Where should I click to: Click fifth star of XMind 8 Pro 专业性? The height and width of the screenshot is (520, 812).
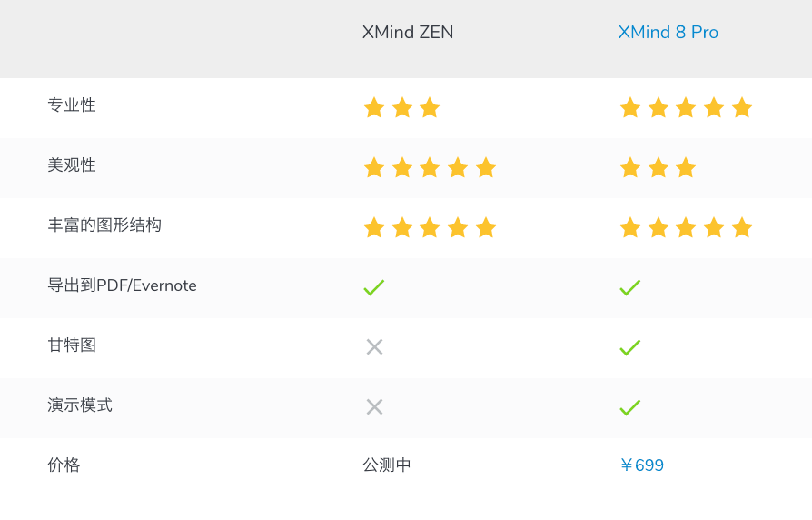tap(742, 108)
